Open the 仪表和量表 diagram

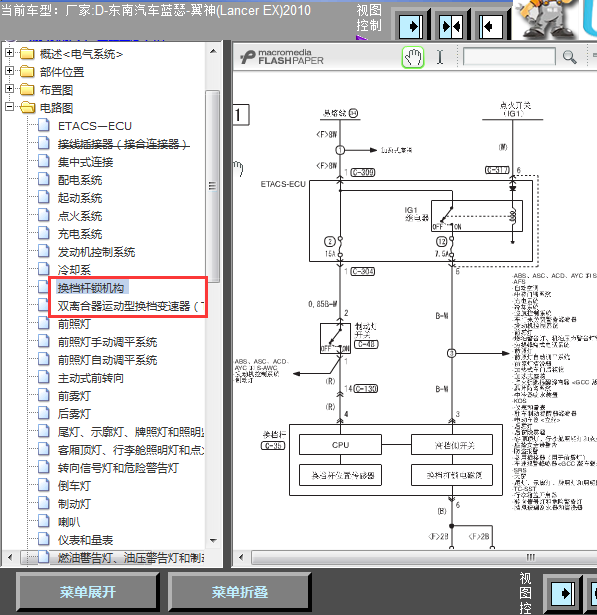[x=85, y=540]
